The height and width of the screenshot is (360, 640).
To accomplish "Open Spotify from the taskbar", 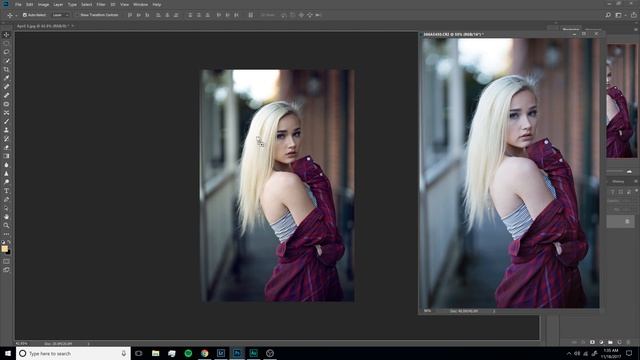I will tap(188, 353).
